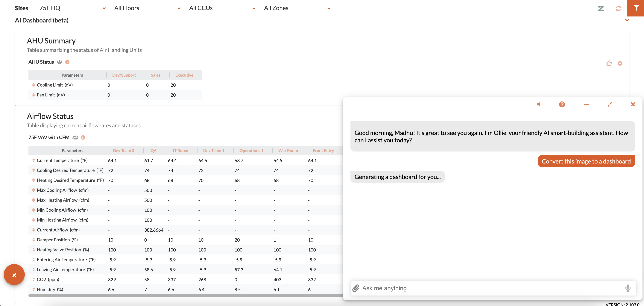Open the IT Room column header
The width and height of the screenshot is (644, 306).
tap(180, 151)
